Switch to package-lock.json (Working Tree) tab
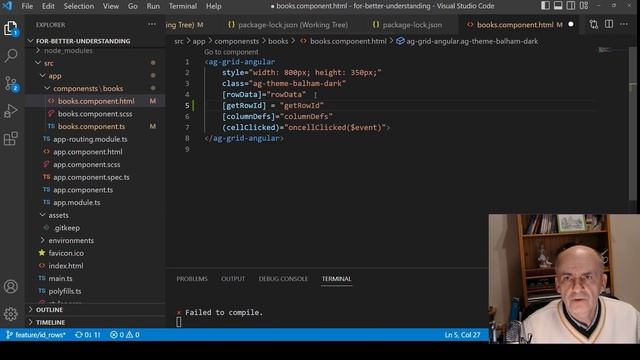Viewport: 640px width, 360px height. coord(288,25)
